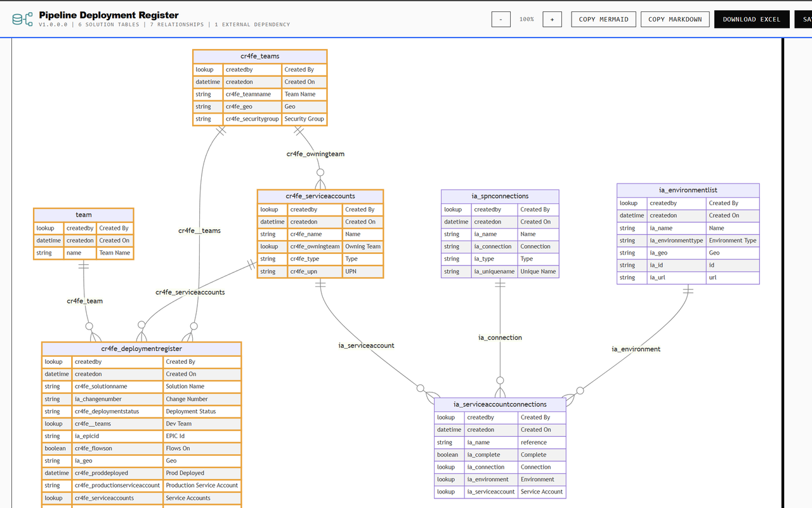
Task: Select the team table header
Action: (84, 215)
